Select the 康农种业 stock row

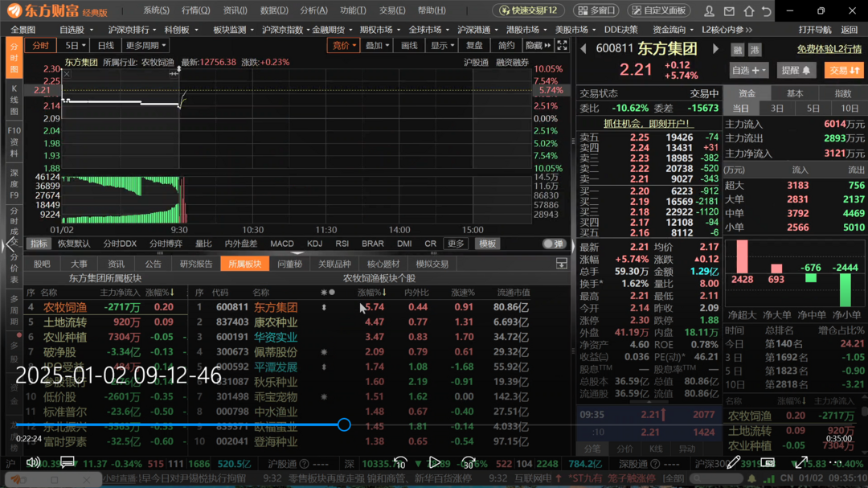[x=364, y=322]
